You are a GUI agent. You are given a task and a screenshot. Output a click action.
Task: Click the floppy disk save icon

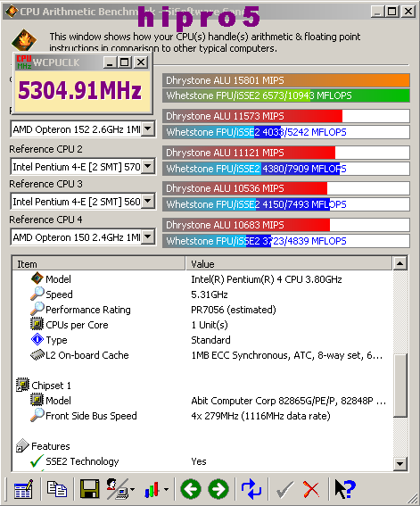tap(89, 488)
